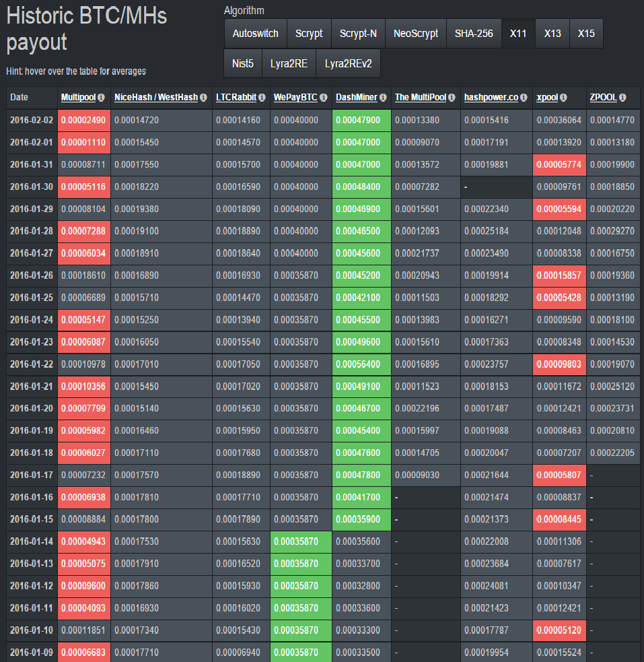Click Multipool value 0.00018610

coord(83,275)
